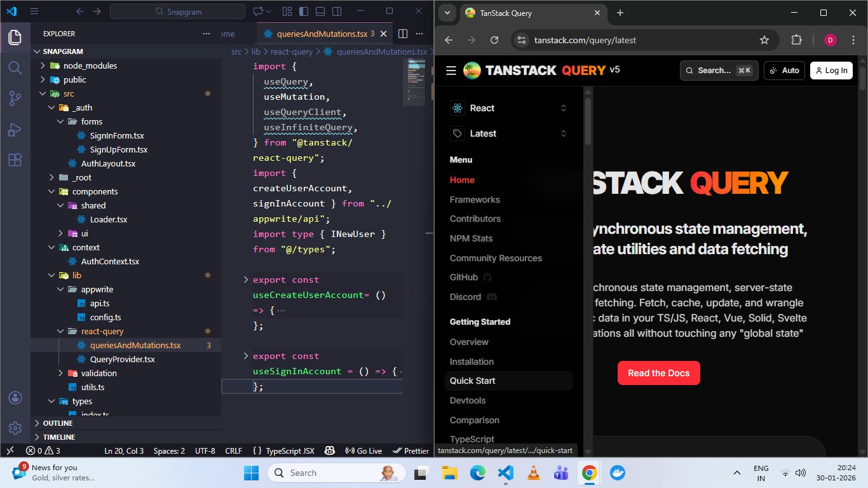Screen dimensions: 868x488
Task: Open Source Control view icon
Action: 15,98
